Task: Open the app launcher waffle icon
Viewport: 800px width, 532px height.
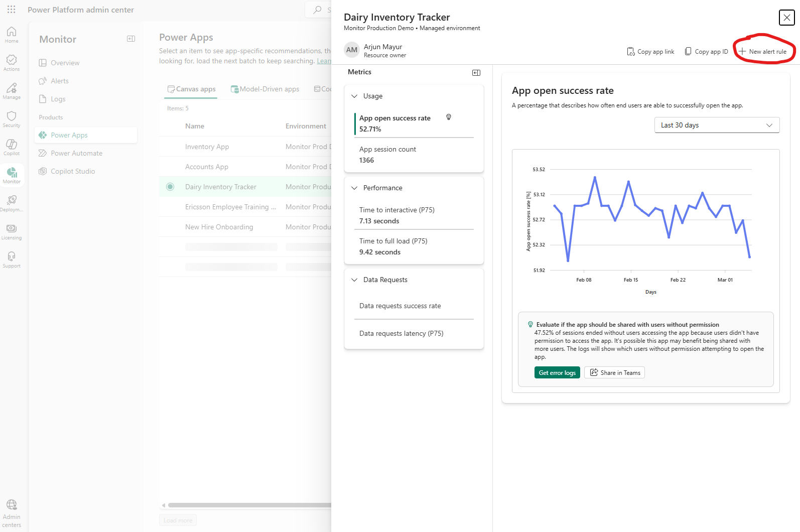Action: coord(12,10)
